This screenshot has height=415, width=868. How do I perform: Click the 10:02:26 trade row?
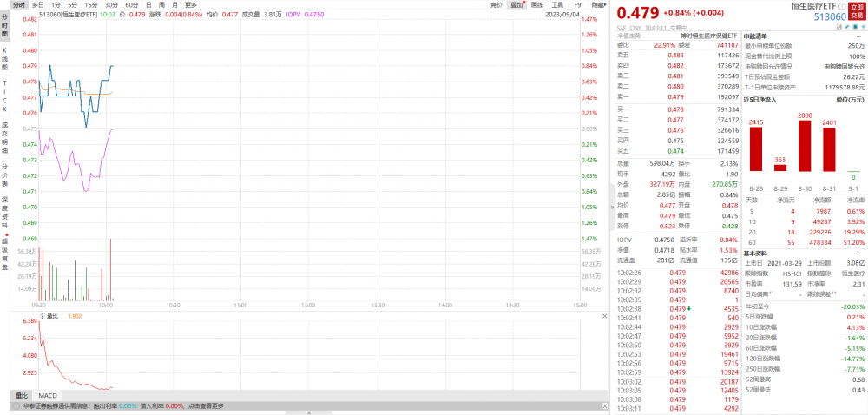click(x=678, y=273)
